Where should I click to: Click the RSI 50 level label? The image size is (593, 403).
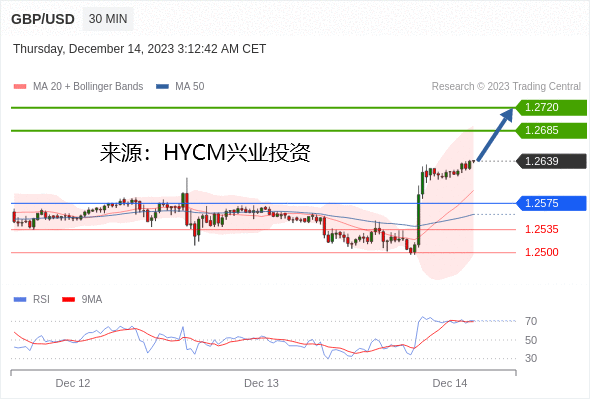tap(531, 340)
